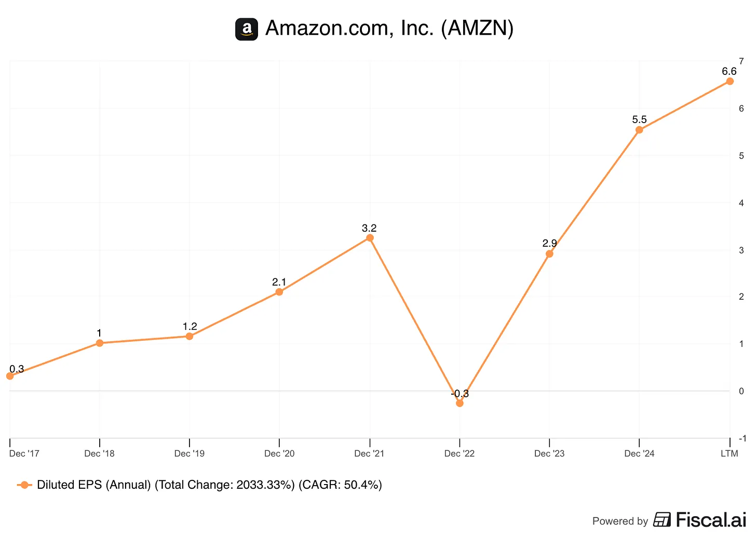
Task: Click the Dec '17 x-axis label
Action: (x=24, y=453)
